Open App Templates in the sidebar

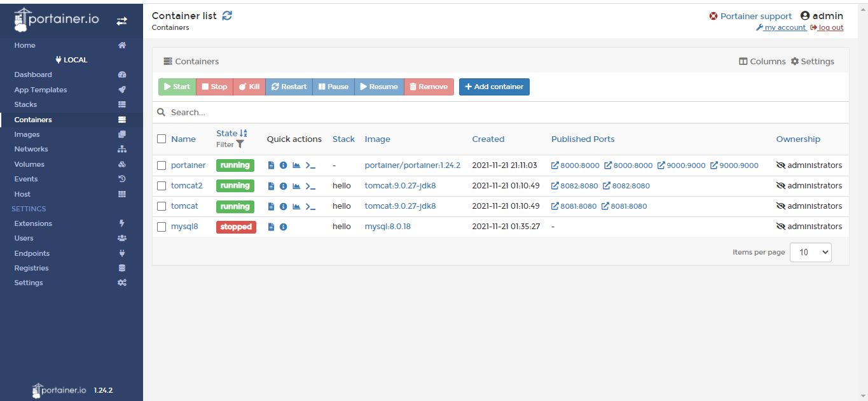click(71, 90)
